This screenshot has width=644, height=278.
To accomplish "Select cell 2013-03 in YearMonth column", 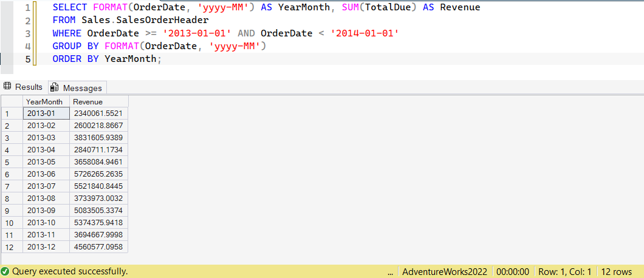I will 46,138.
